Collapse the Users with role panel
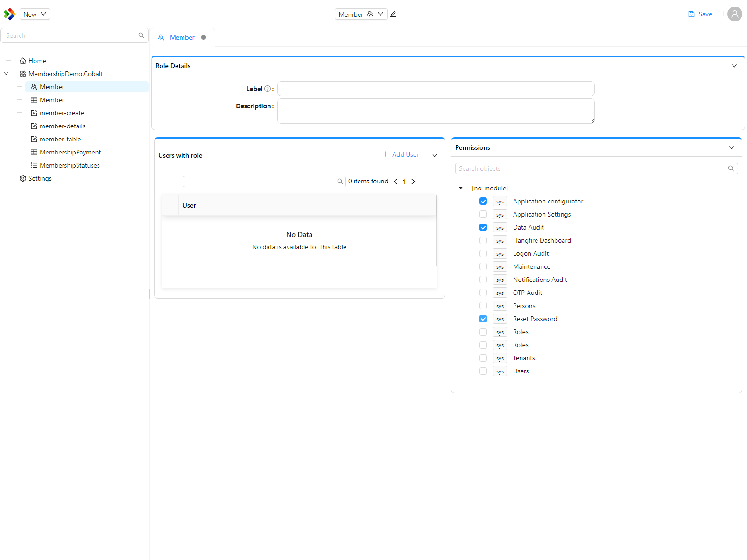747x560 pixels. 435,155
